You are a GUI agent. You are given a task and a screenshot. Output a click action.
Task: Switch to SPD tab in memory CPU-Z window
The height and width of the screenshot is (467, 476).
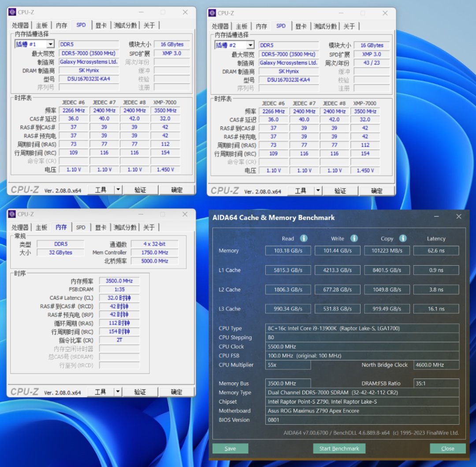coord(81,227)
